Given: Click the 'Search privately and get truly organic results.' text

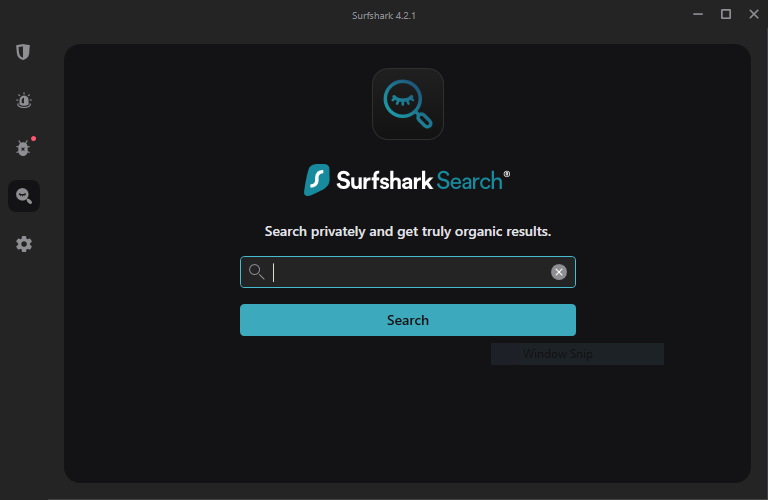Looking at the screenshot, I should pyautogui.click(x=408, y=231).
